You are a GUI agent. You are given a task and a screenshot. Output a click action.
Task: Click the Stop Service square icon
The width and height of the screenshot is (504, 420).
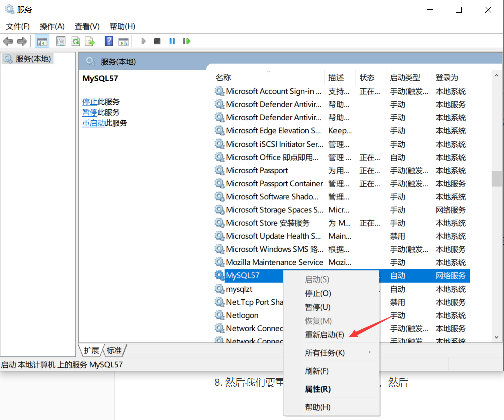pyautogui.click(x=157, y=41)
